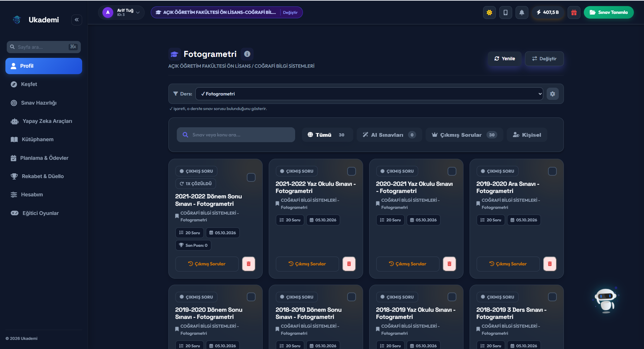Open the Ders dropdown showing Fotogrametri
This screenshot has width=644, height=349.
tap(369, 94)
